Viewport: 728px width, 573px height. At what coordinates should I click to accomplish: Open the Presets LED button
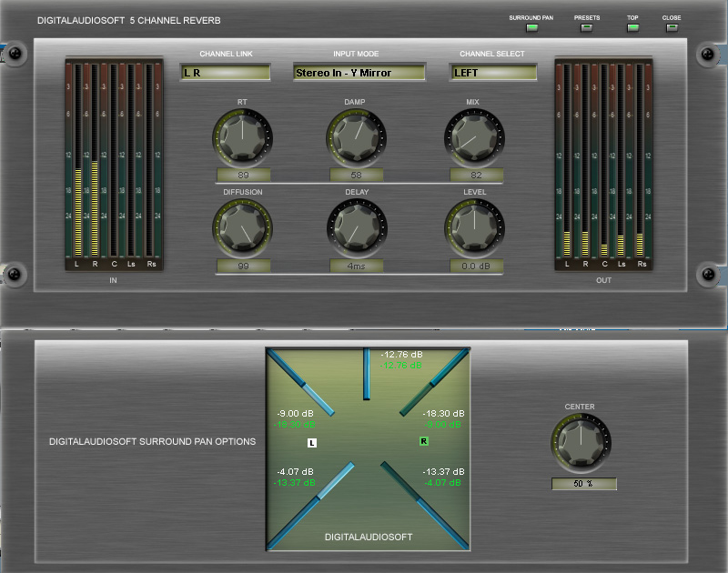click(586, 28)
